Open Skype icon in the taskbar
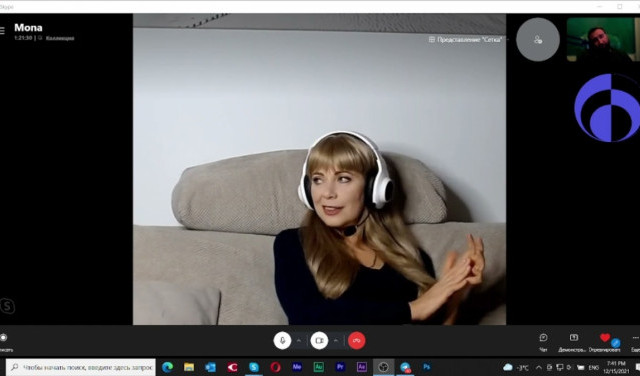The height and width of the screenshot is (376, 640). (254, 367)
